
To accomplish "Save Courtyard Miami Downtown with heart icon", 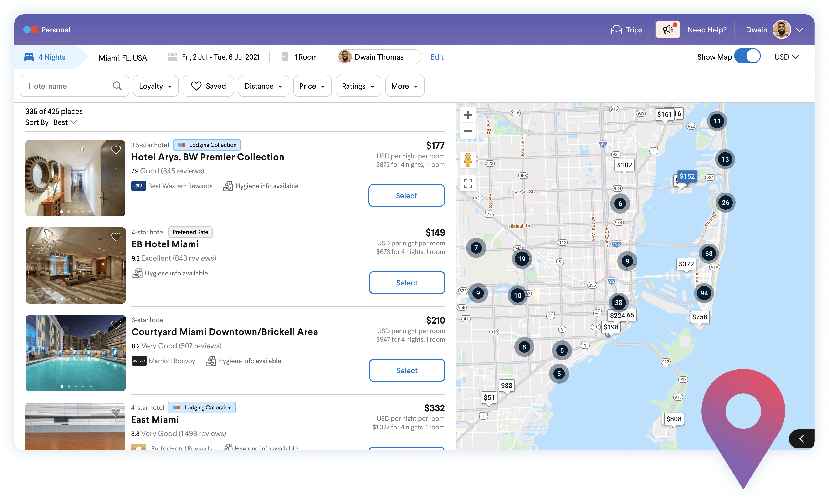I will point(116,324).
